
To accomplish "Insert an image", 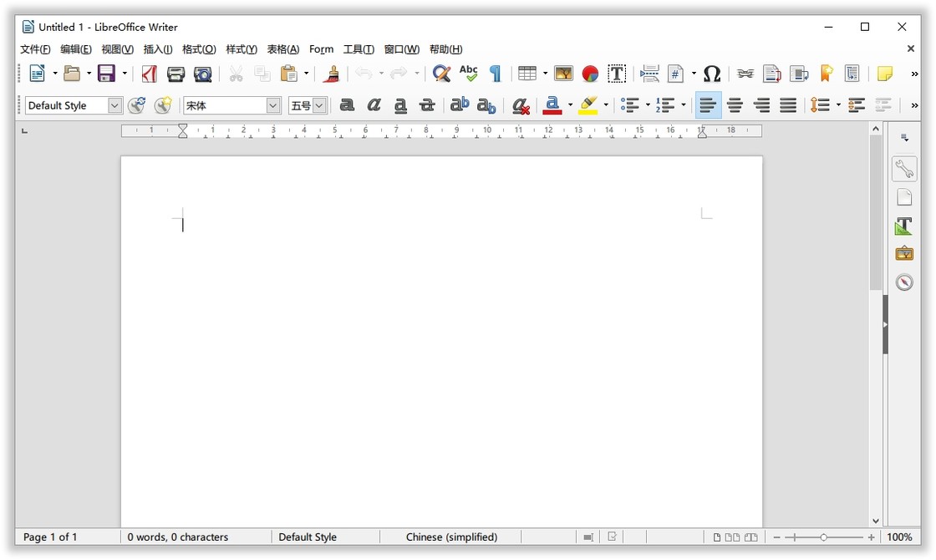I will point(563,74).
